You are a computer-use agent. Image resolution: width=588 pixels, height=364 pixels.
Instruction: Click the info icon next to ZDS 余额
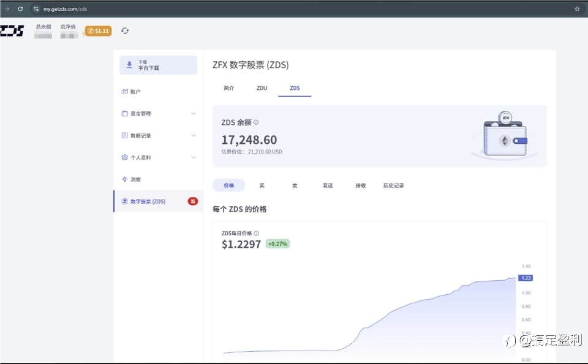pos(256,122)
